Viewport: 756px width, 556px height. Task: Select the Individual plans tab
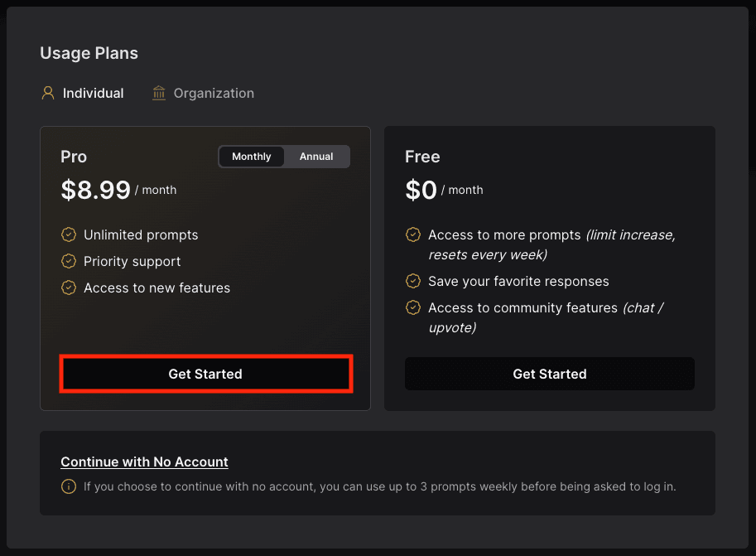(93, 93)
